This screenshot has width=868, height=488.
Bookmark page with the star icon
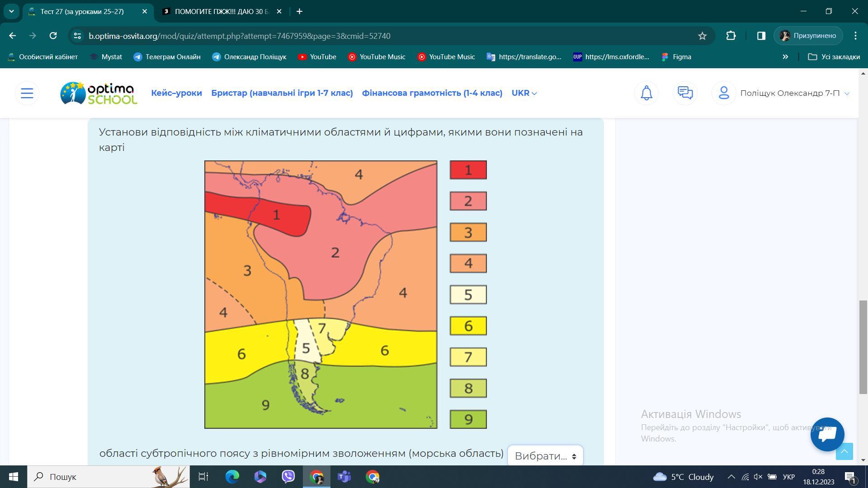[702, 36]
